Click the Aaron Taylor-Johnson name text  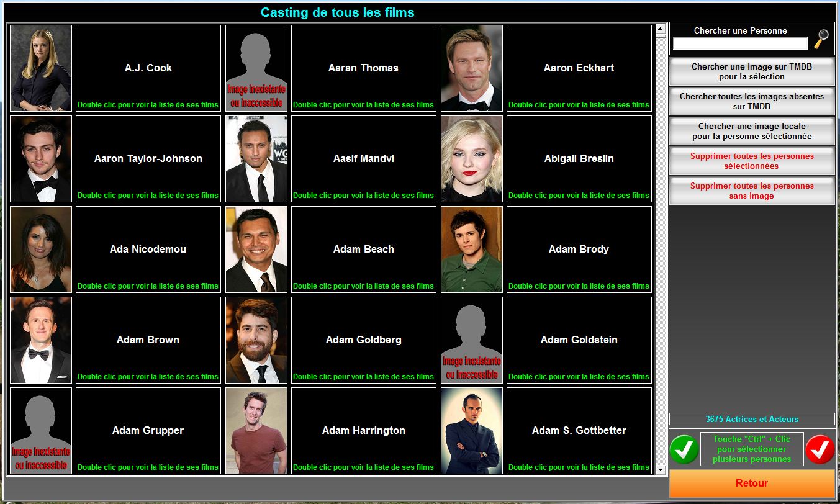148,158
